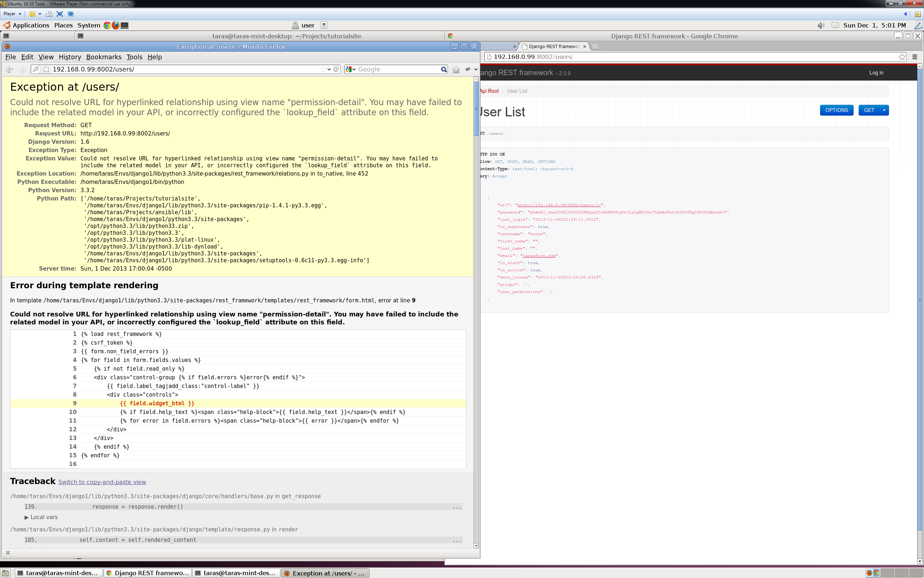Image resolution: width=924 pixels, height=578 pixels.
Task: Click VMware send Ctrl+Alt+Del network icon
Action: pyautogui.click(x=49, y=14)
